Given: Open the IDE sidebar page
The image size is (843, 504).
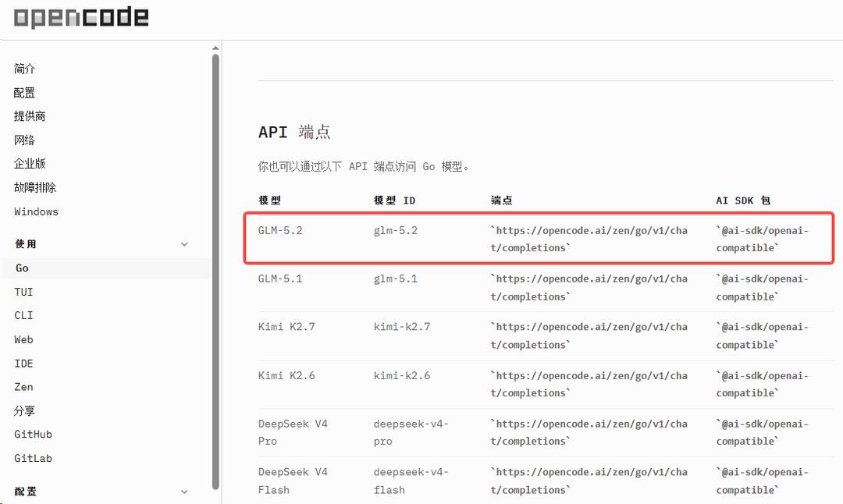Looking at the screenshot, I should (23, 364).
